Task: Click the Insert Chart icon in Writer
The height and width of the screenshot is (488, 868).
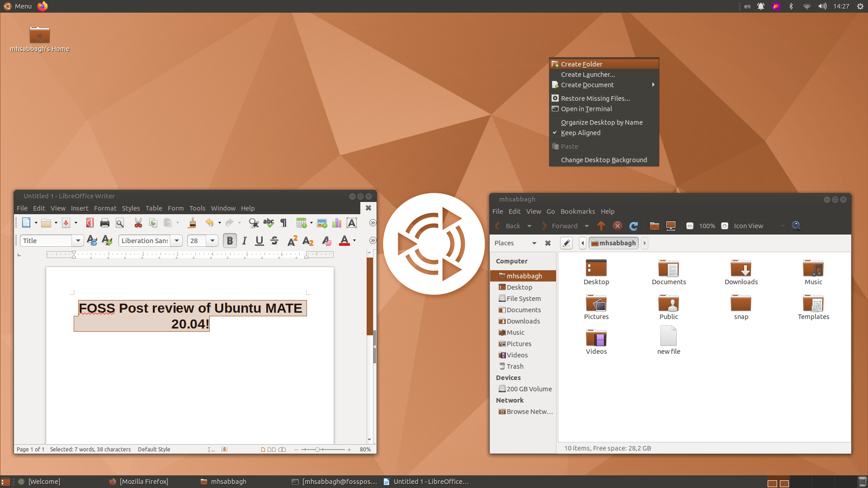Action: click(337, 223)
